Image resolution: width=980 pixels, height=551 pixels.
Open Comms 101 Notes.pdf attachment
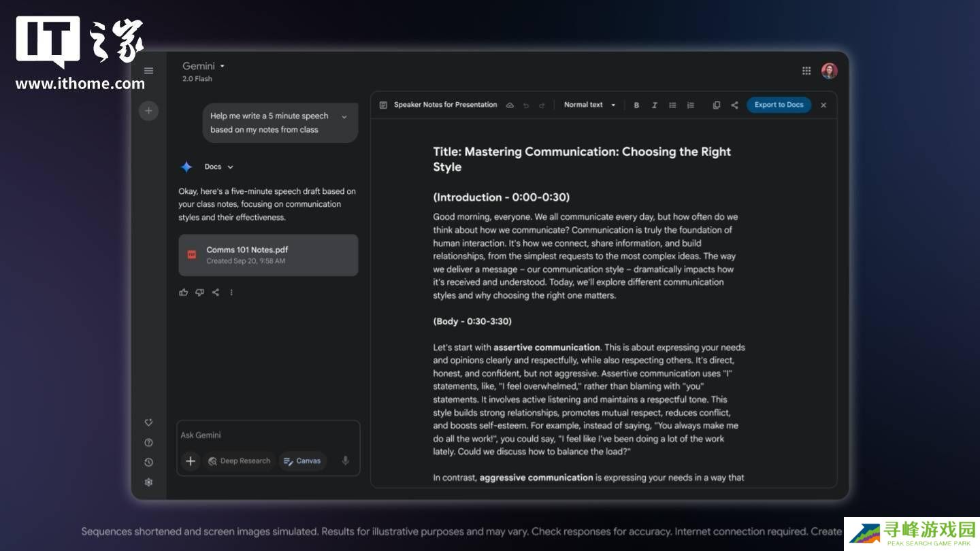pyautogui.click(x=268, y=255)
